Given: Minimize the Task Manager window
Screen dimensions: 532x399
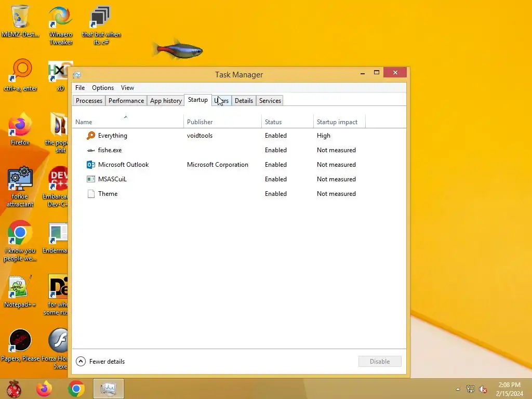Looking at the screenshot, I should point(363,73).
